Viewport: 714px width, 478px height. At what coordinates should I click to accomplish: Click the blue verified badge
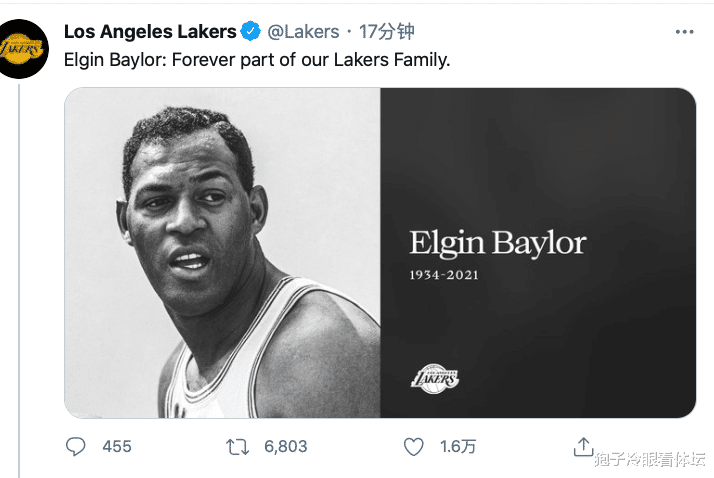click(x=253, y=32)
